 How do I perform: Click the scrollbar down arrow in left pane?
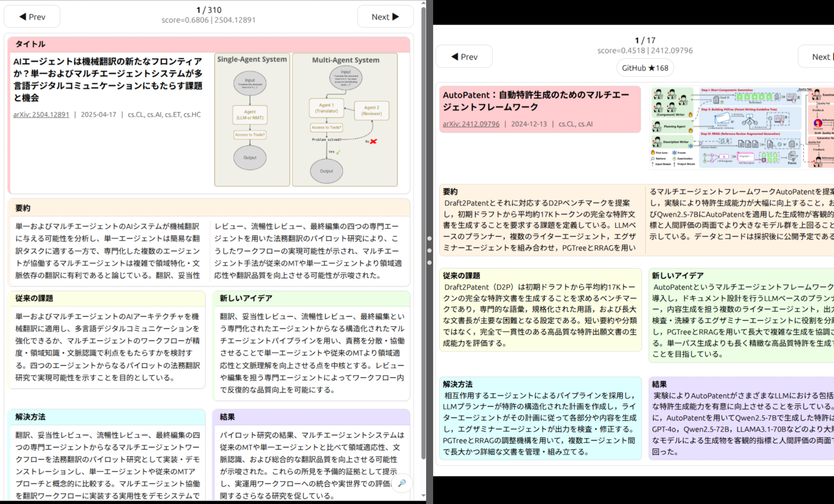tap(423, 496)
